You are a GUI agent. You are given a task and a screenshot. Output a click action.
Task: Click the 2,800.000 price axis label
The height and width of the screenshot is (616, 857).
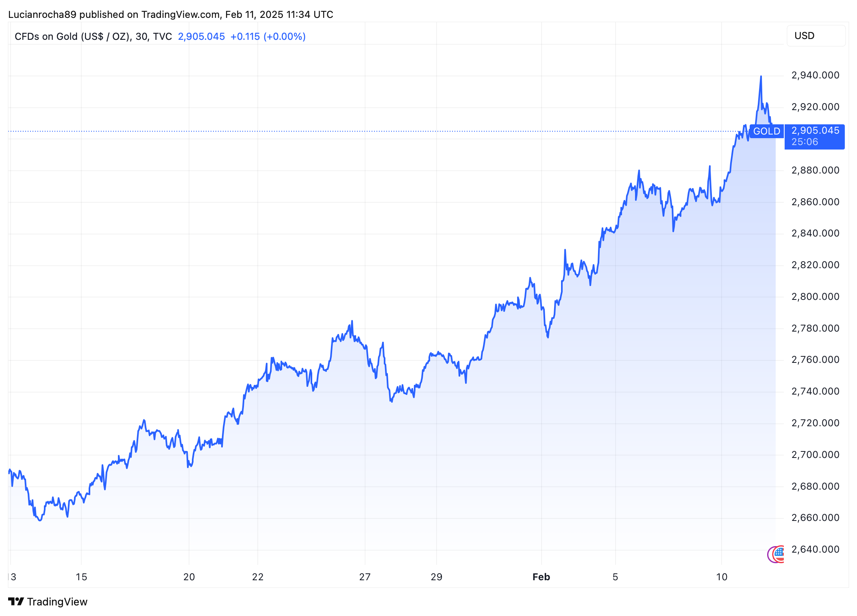(815, 297)
